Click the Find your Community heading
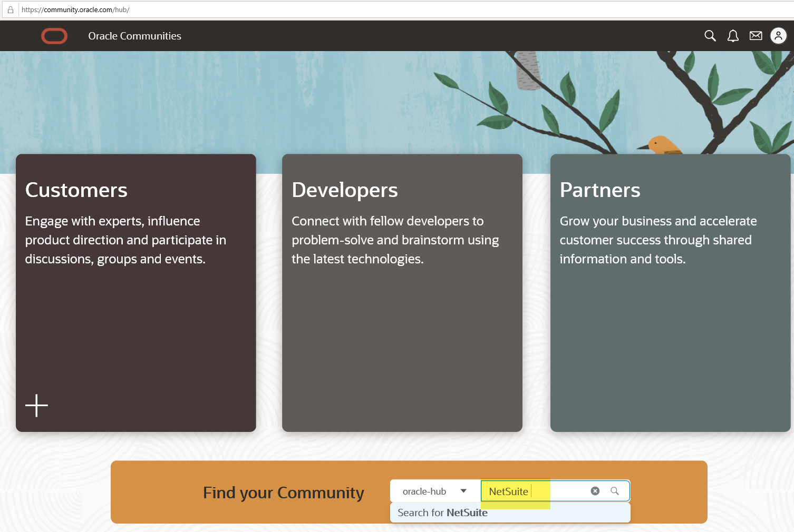This screenshot has width=794, height=532. coord(284,492)
